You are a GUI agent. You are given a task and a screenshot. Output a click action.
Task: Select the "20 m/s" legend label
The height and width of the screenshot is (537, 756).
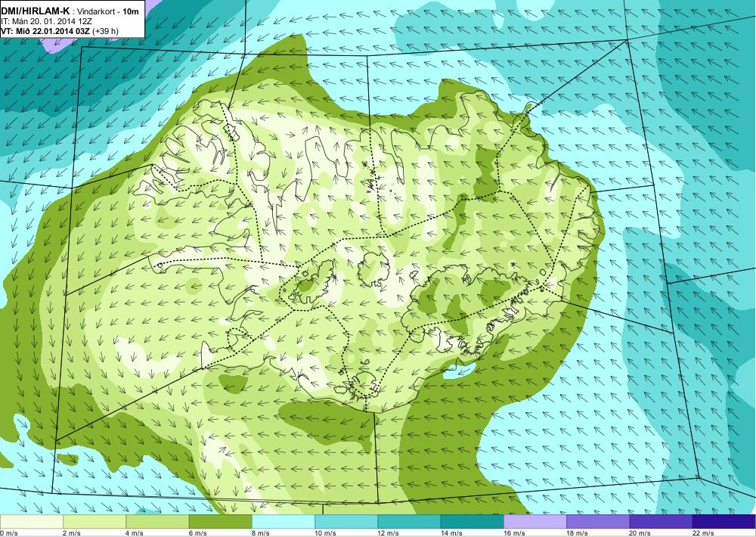[640, 533]
